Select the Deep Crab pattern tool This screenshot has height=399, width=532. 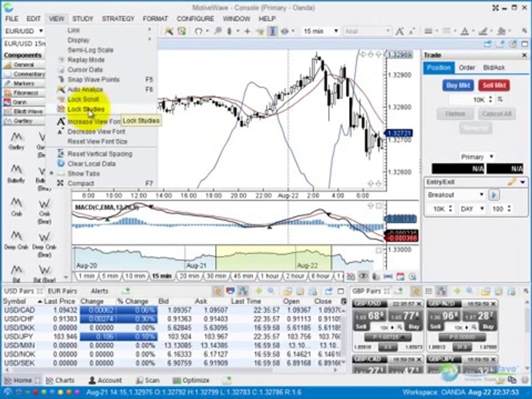[16, 241]
